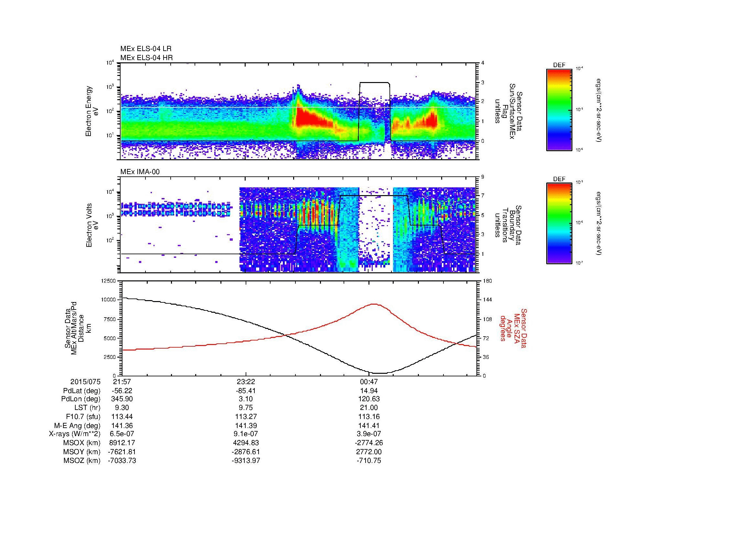Click the red electron flux burst in ELS spectrogram
This screenshot has height=534, width=756.
point(313,119)
